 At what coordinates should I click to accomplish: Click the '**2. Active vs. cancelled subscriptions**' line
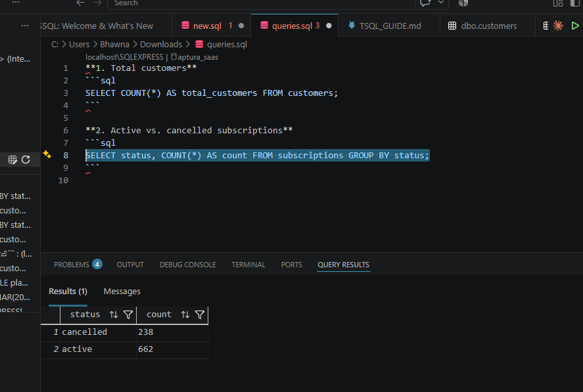[189, 131]
